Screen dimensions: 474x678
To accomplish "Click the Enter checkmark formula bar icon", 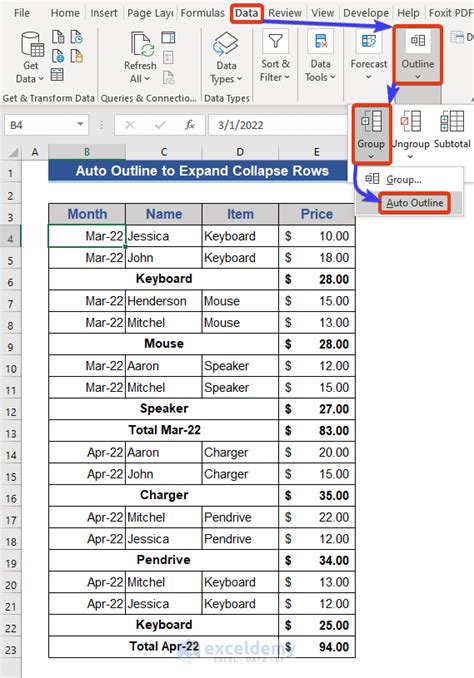I will (160, 125).
